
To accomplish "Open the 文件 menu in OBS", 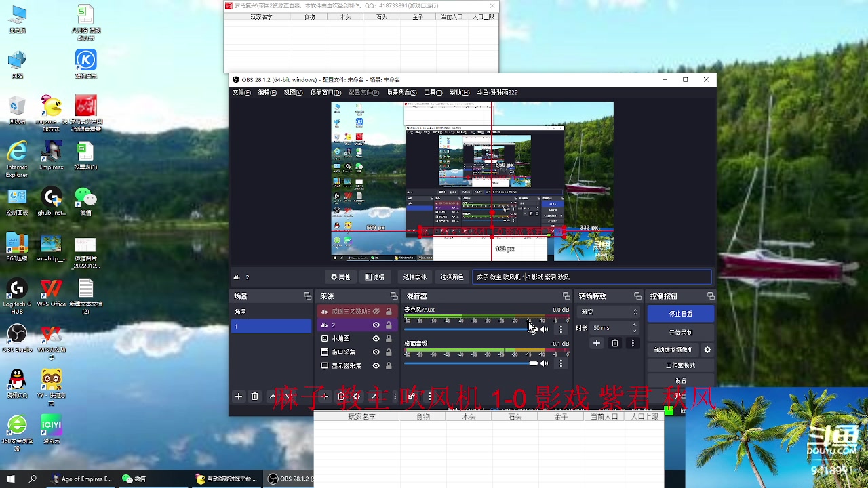I will click(241, 92).
